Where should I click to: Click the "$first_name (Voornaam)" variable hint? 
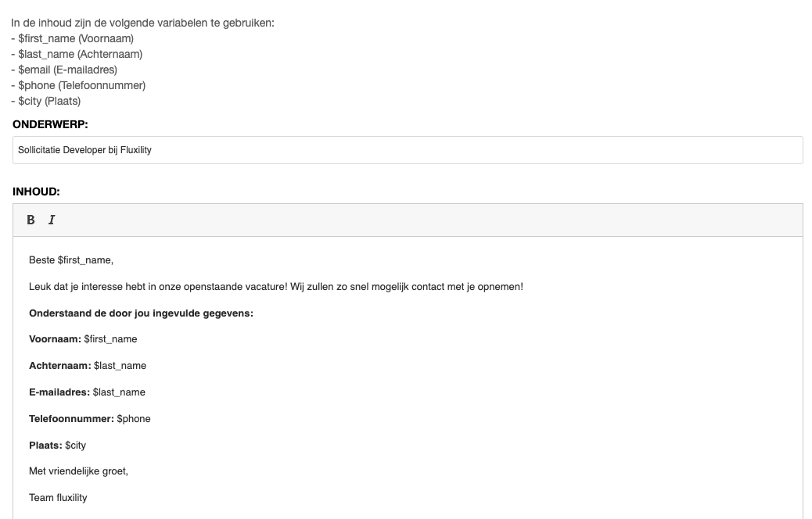pyautogui.click(x=76, y=38)
